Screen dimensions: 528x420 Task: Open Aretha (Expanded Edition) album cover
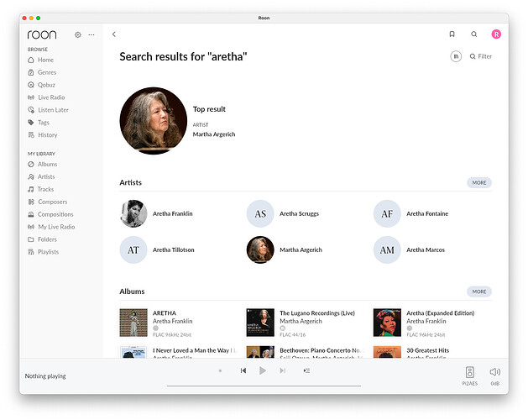coord(387,323)
